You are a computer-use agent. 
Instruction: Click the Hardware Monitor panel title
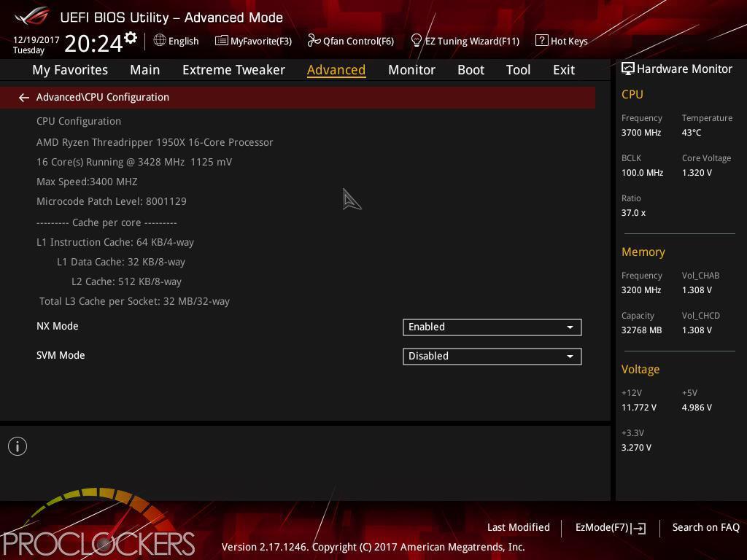(x=684, y=69)
